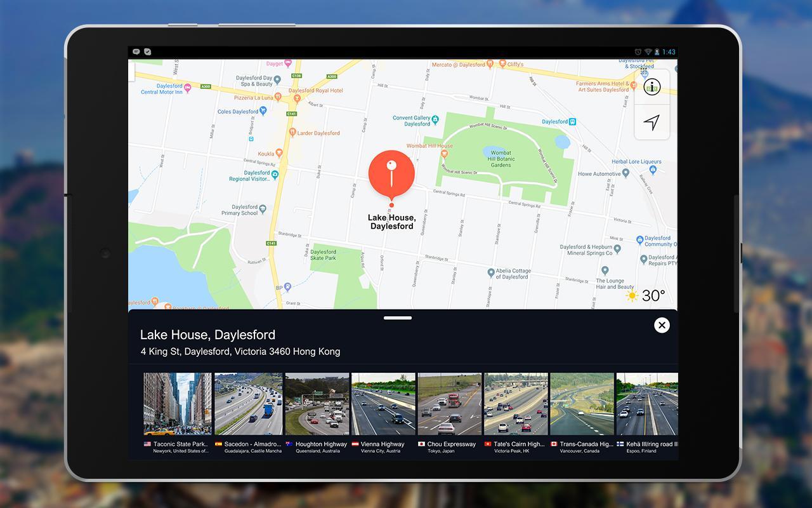
Task: Select Wombat Hill Botanic Gardens label
Action: [501, 159]
